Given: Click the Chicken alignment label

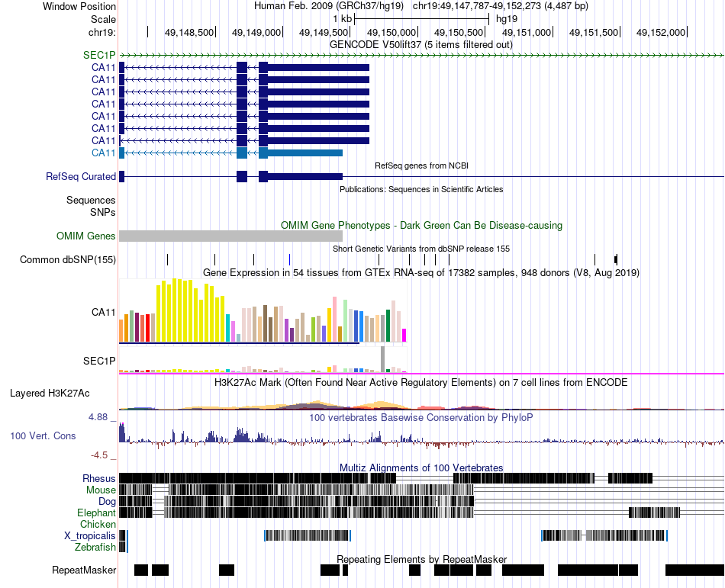Looking at the screenshot, I should click(x=98, y=524).
